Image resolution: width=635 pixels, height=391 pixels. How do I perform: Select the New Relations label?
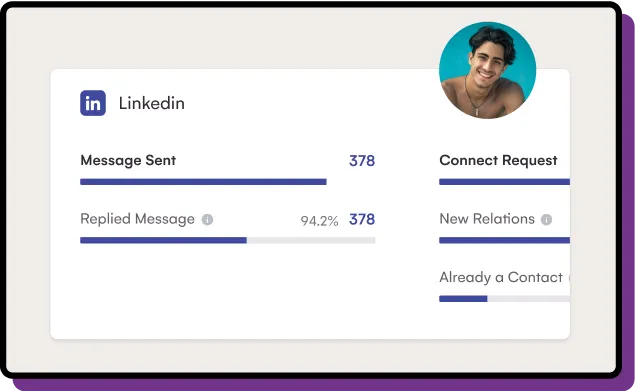pos(487,219)
